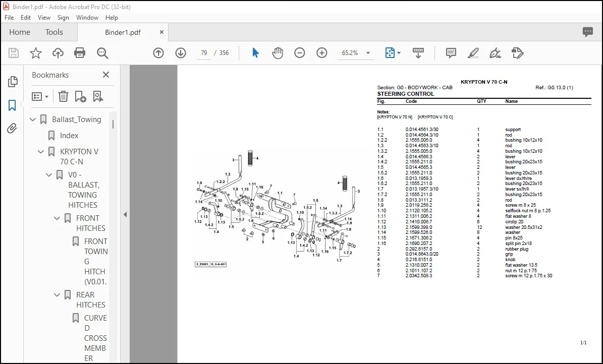Open the Edit menu
This screenshot has height=364, width=603.
26,18
